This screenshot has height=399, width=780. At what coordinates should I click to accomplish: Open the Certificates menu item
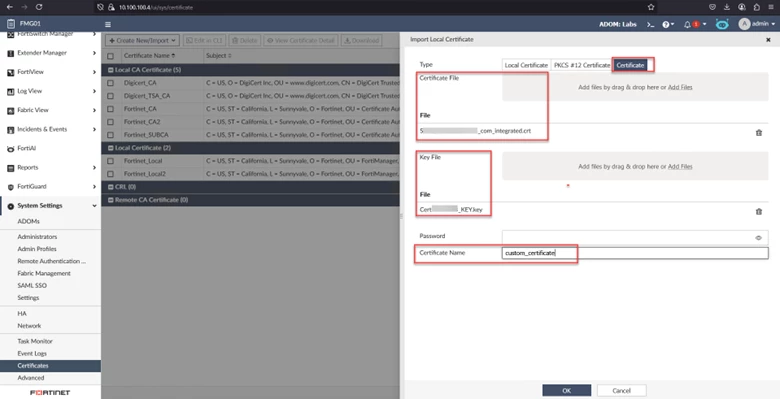pos(50,366)
